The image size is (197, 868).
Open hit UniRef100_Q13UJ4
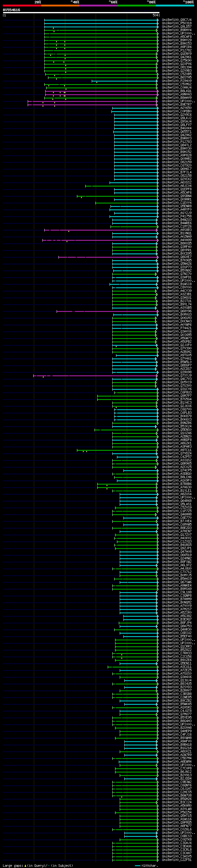176,680
